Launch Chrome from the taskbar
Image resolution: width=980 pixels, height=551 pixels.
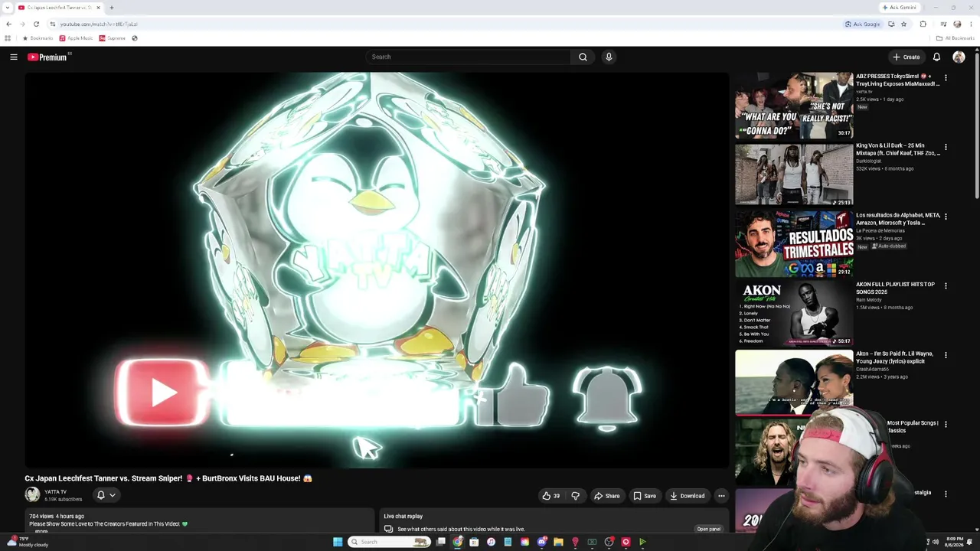(457, 542)
